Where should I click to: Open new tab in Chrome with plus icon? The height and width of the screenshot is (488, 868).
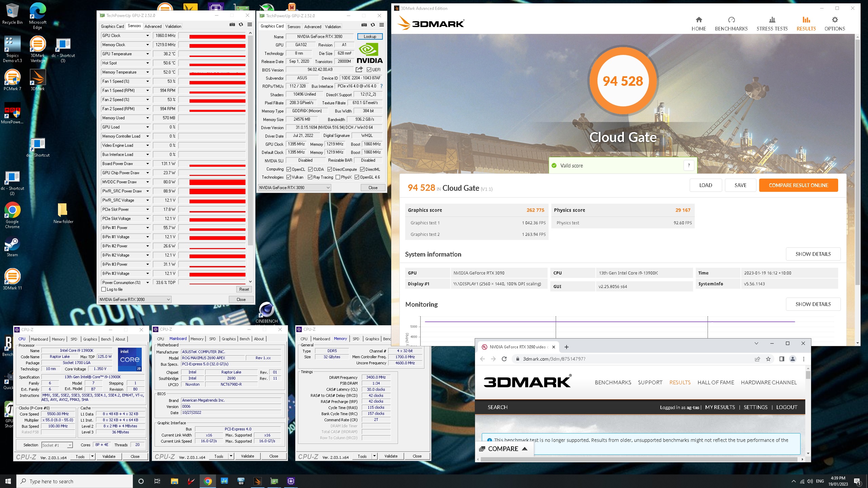[567, 347]
